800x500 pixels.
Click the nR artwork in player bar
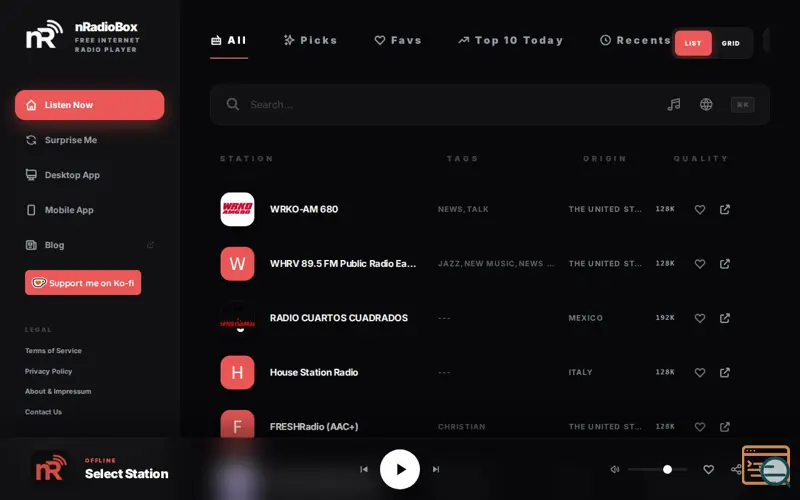51,468
